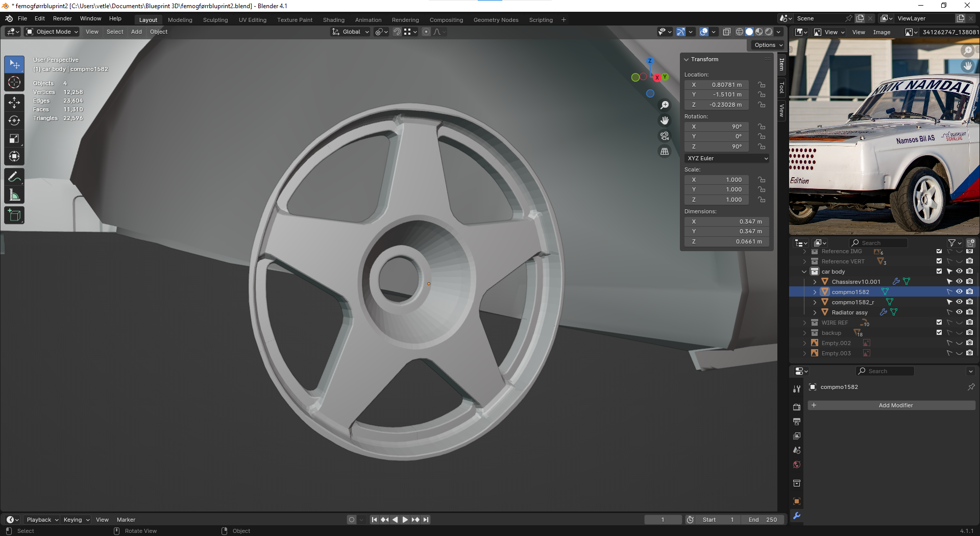Activate the Rotate tool
This screenshot has width=980, height=536.
(14, 120)
